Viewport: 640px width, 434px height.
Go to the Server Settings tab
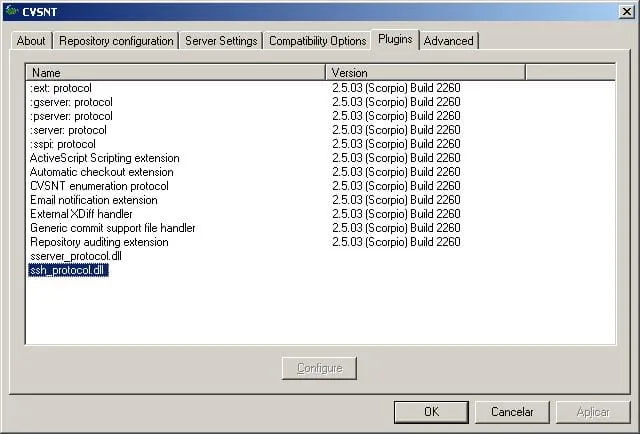[x=221, y=41]
